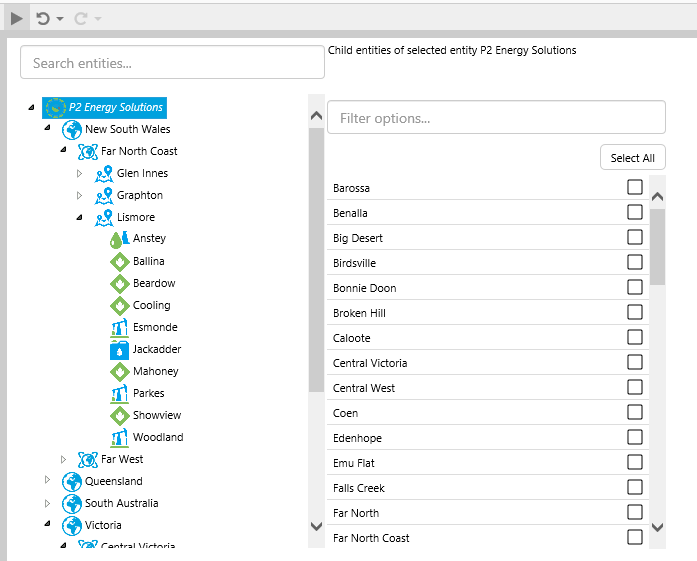Click the Esmonde pump jack icon
The width and height of the screenshot is (697, 561).
(119, 328)
